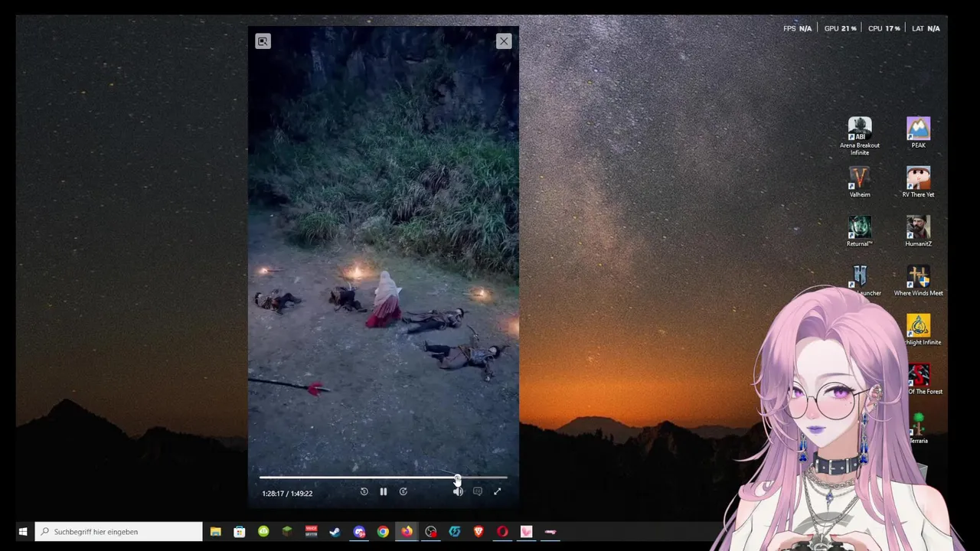Image resolution: width=980 pixels, height=551 pixels.
Task: Click the elapsed time 1:28:17 / 1:49:22
Action: (x=287, y=494)
